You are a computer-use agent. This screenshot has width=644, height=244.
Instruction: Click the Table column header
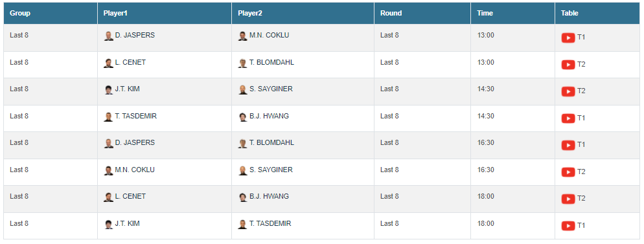(x=569, y=13)
